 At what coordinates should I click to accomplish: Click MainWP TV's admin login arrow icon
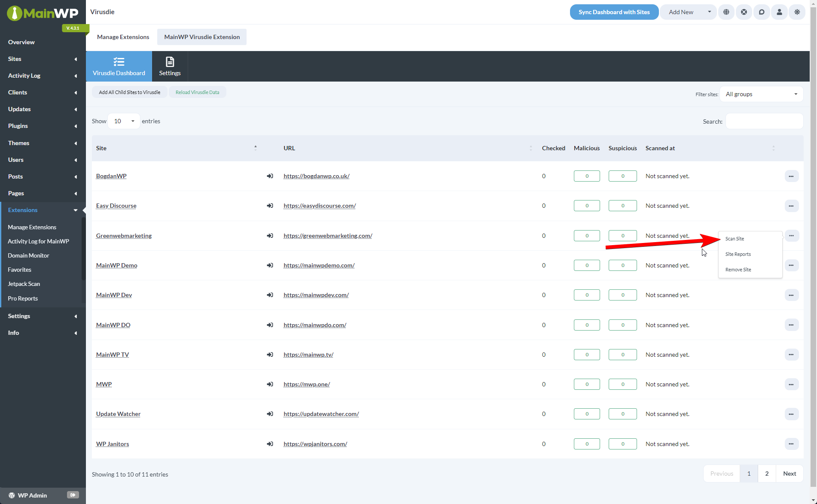click(270, 355)
